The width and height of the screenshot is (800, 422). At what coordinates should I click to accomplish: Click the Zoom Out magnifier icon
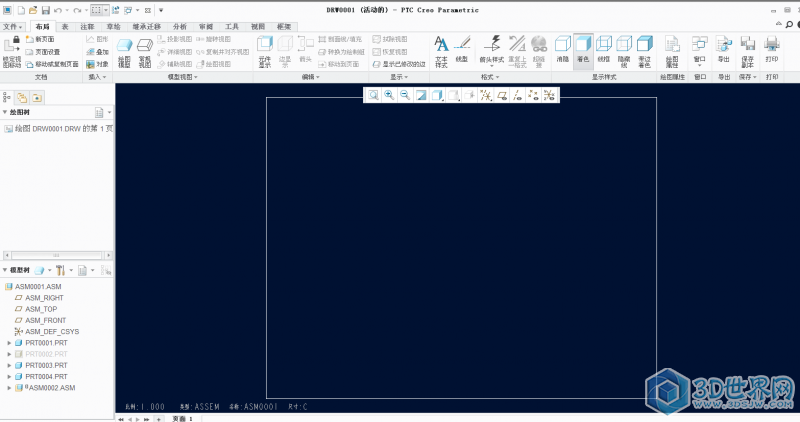(405, 95)
